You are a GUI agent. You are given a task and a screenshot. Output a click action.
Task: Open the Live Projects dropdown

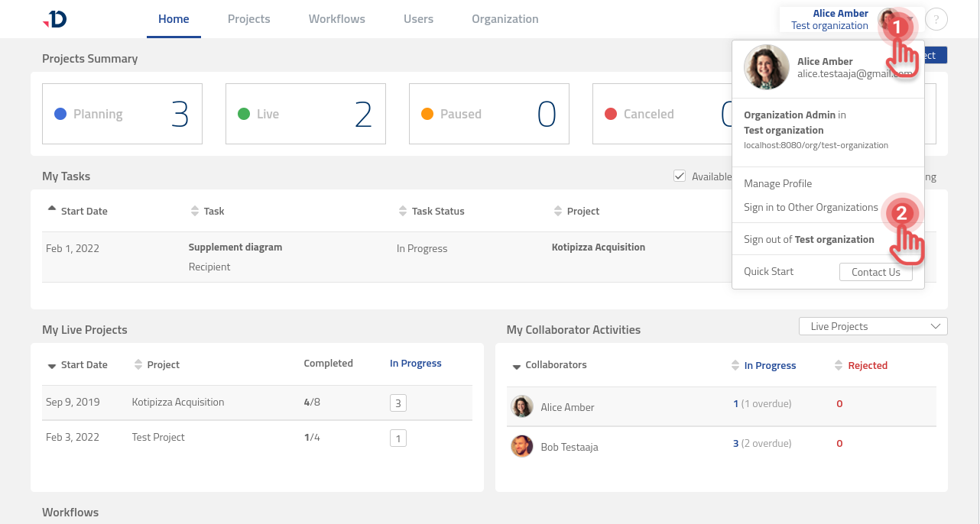point(872,326)
